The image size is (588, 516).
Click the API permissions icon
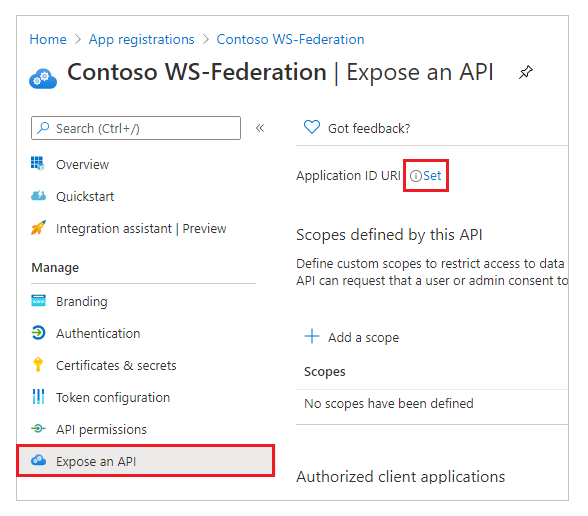(x=38, y=429)
